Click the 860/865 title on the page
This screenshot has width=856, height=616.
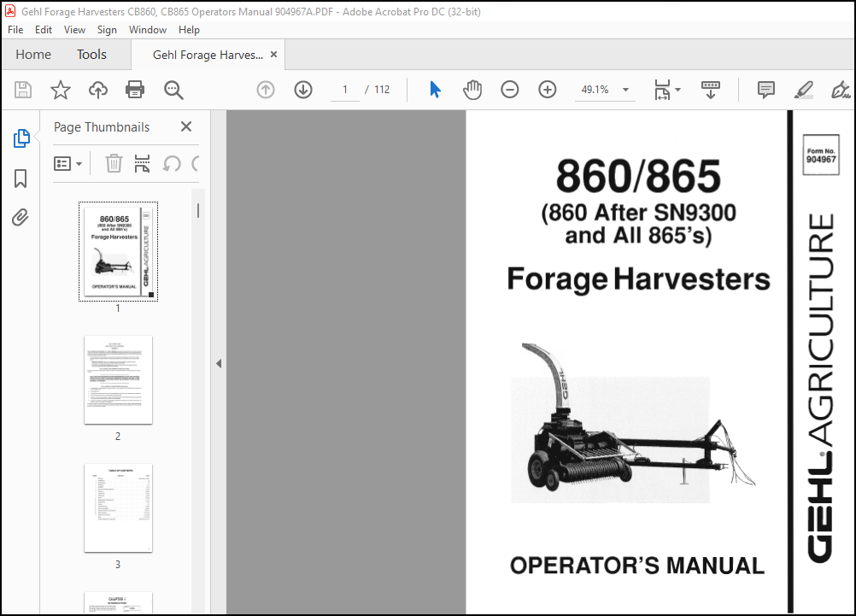(638, 176)
